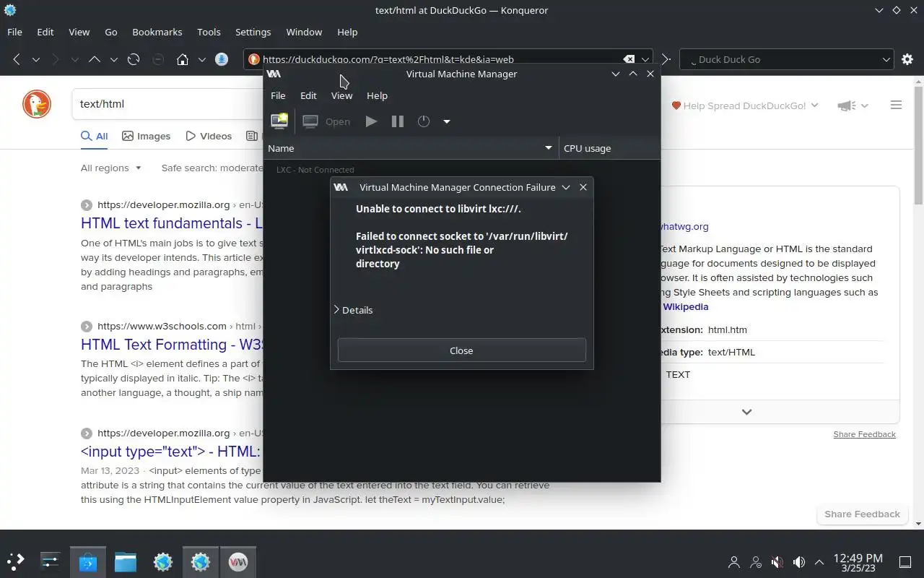The height and width of the screenshot is (578, 924).
Task: Expand the Details section in the failure dialog
Action: pos(354,310)
